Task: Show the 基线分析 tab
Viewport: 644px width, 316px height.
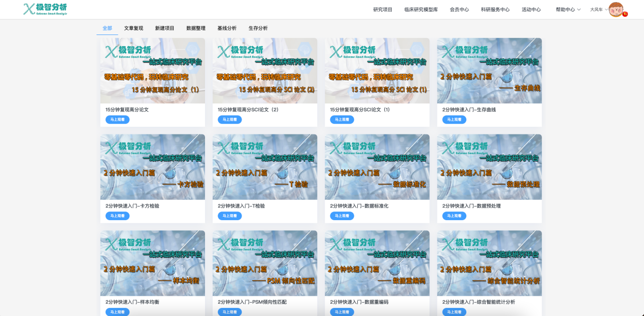Action: point(227,28)
